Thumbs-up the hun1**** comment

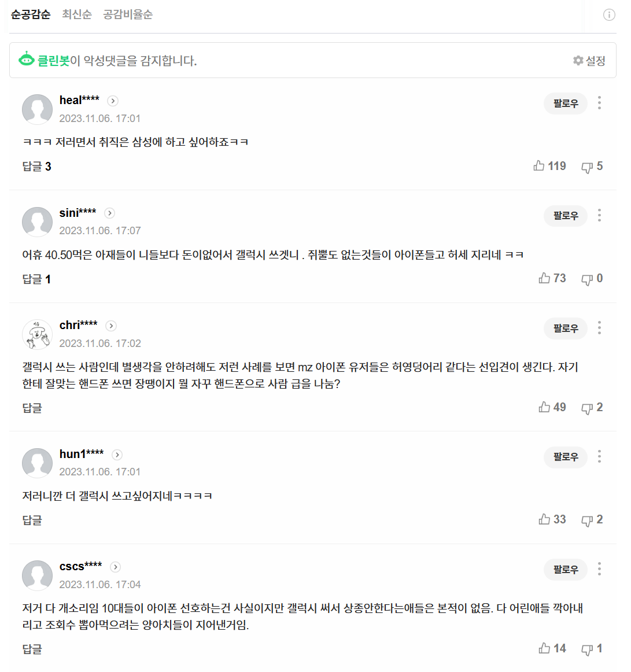(x=544, y=519)
